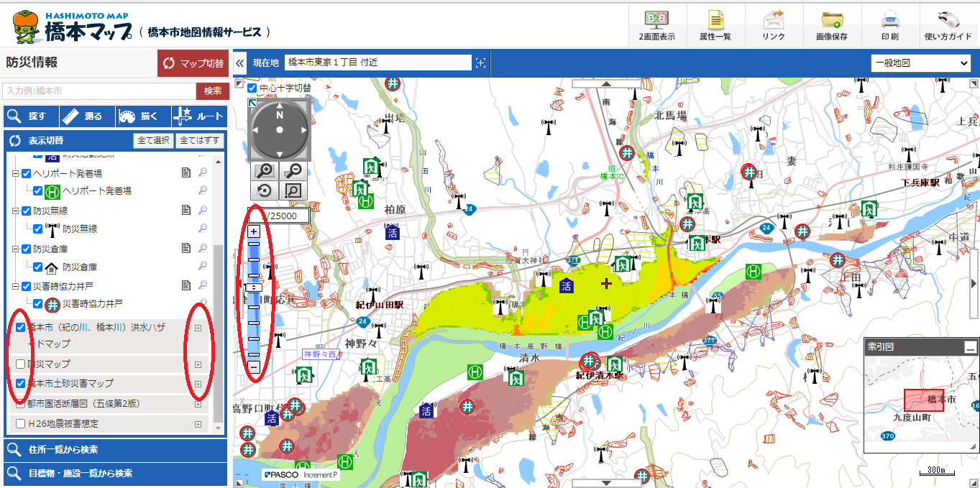Print the map with 印刷 icon
980x488 pixels.
889,25
